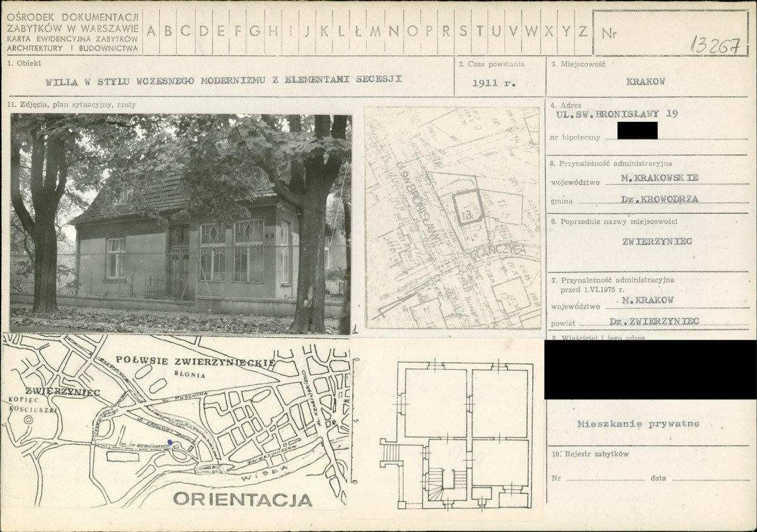Click the site plan map with plot 13

tap(453, 217)
